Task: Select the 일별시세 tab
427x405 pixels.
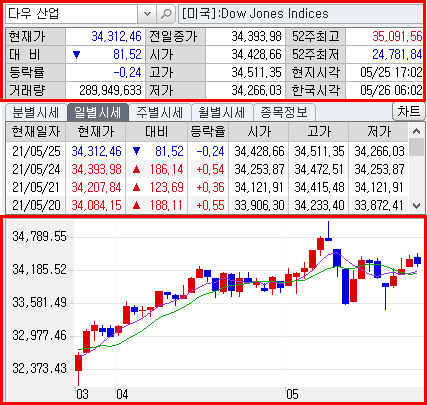Action: 98,112
